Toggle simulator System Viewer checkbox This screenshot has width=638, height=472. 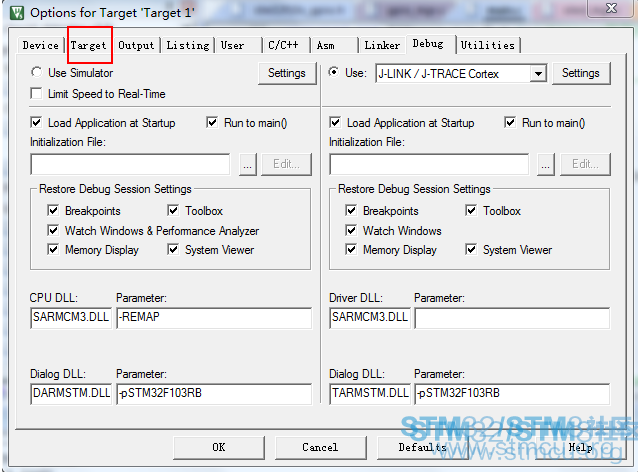[173, 249]
